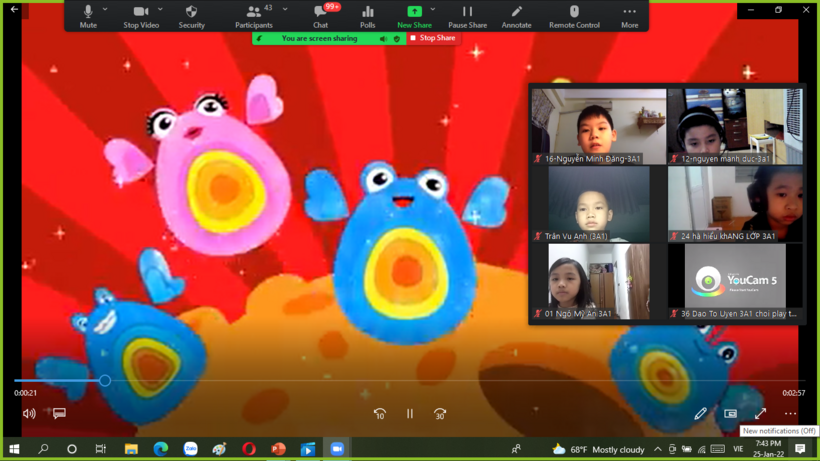Pause the playing video
Viewport: 820px width, 461px height.
[x=410, y=413]
